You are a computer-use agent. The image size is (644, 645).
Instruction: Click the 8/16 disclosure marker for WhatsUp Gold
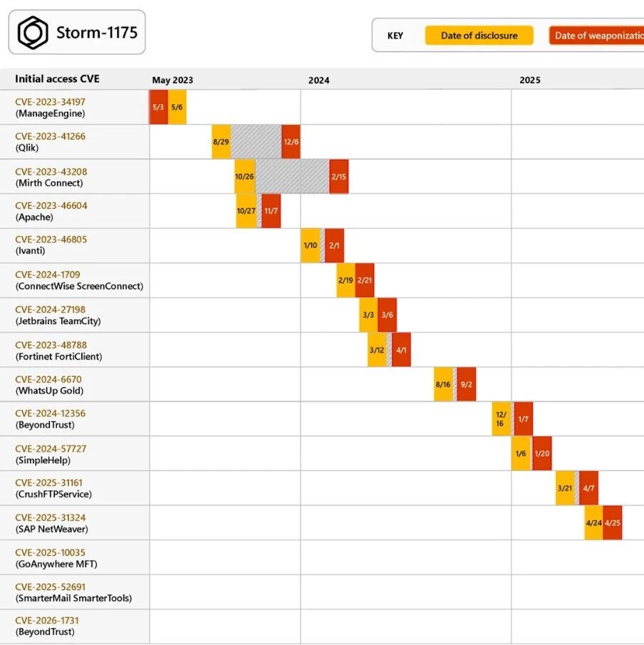pos(443,384)
